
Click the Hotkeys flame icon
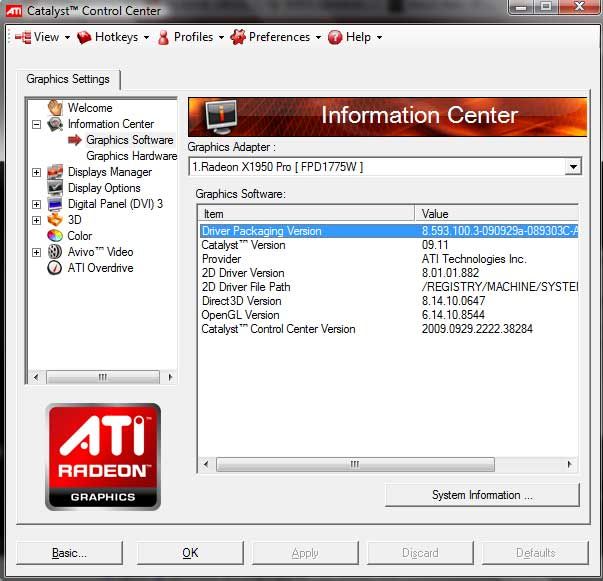84,37
